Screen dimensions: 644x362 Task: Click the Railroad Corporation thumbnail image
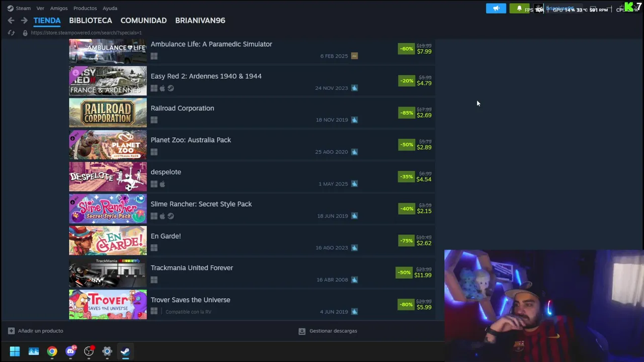pos(108,113)
